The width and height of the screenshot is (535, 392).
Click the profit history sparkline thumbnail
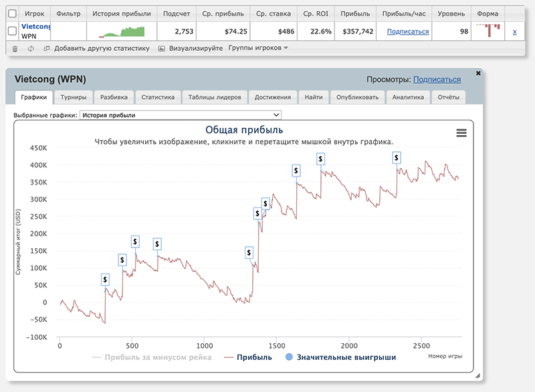pos(121,31)
